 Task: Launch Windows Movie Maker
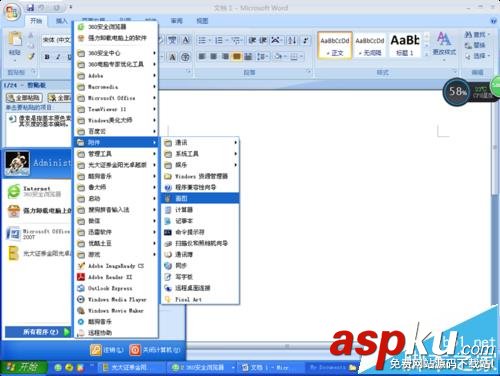coord(116,310)
